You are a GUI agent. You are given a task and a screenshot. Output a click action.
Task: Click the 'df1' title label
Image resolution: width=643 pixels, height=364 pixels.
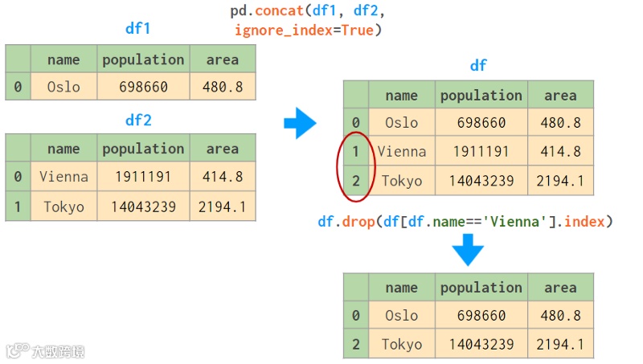[x=137, y=29]
